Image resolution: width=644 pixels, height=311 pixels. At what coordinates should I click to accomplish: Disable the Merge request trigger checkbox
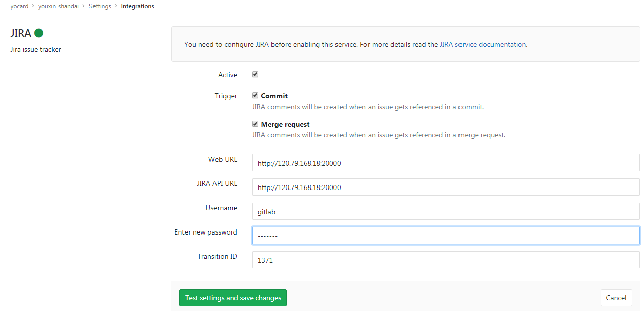pos(255,123)
